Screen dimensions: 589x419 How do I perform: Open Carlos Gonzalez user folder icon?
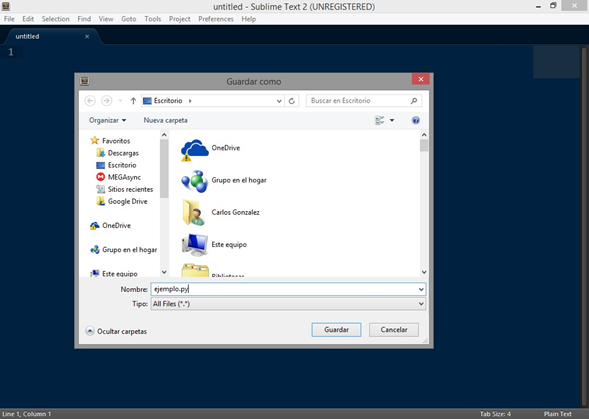click(x=194, y=213)
